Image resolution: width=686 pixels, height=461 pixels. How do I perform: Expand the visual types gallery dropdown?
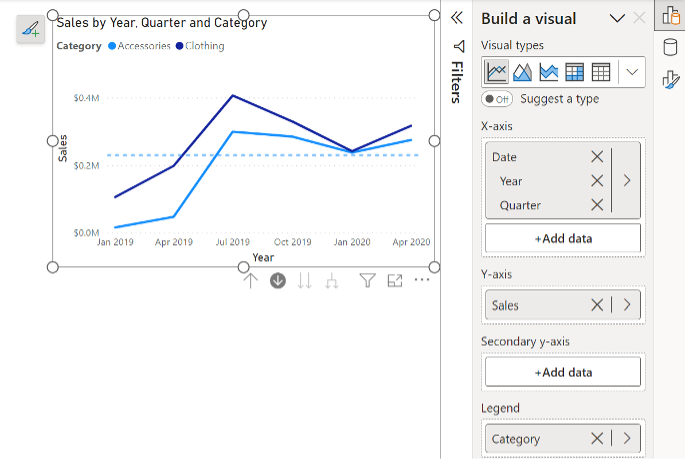pos(631,72)
